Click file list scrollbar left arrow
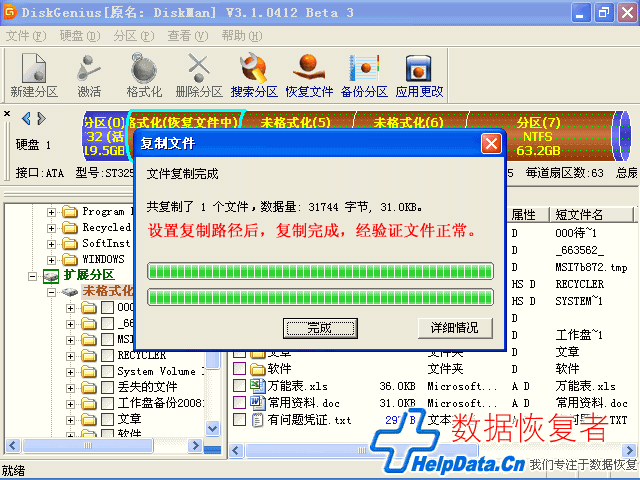This screenshot has width=640, height=480. (x=236, y=450)
